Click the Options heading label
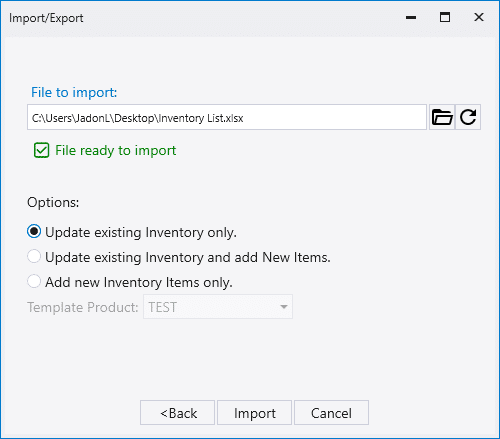This screenshot has height=439, width=500. (x=53, y=202)
